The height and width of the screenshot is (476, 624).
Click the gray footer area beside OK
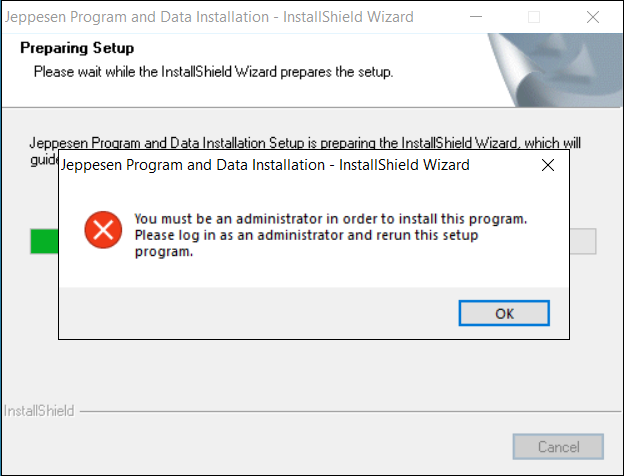coord(250,313)
